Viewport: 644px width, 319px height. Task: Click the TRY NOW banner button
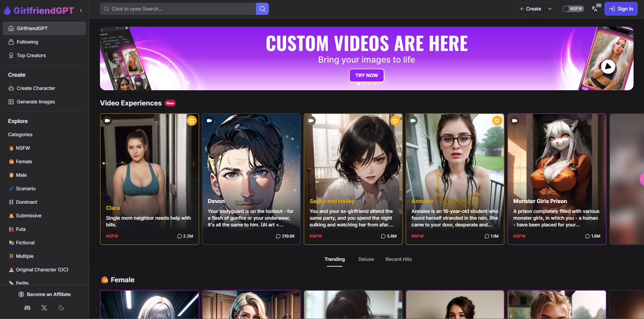click(367, 75)
